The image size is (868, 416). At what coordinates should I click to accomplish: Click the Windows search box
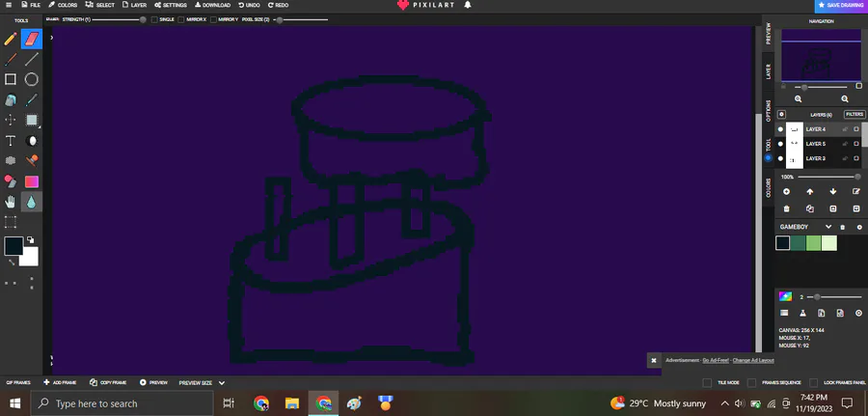pos(122,403)
